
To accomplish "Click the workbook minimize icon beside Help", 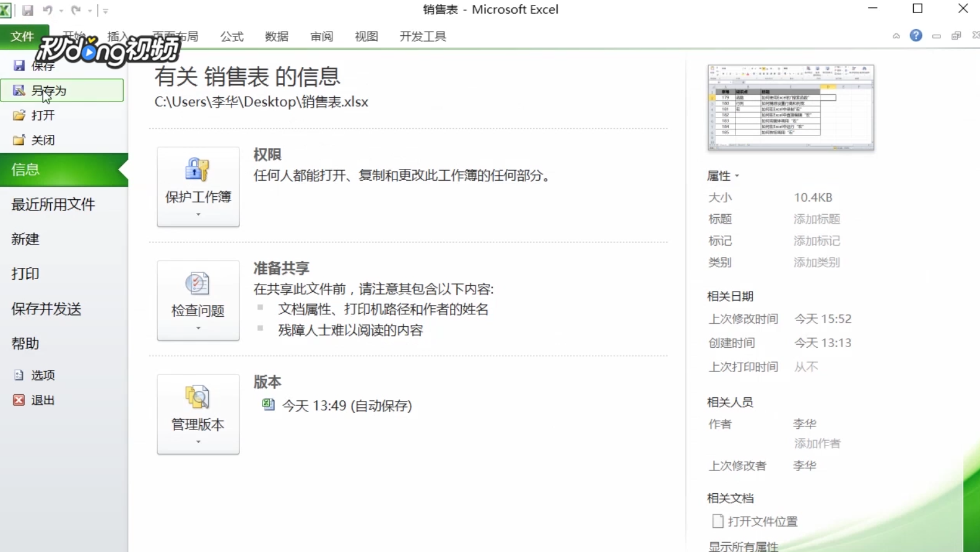I will [x=937, y=36].
